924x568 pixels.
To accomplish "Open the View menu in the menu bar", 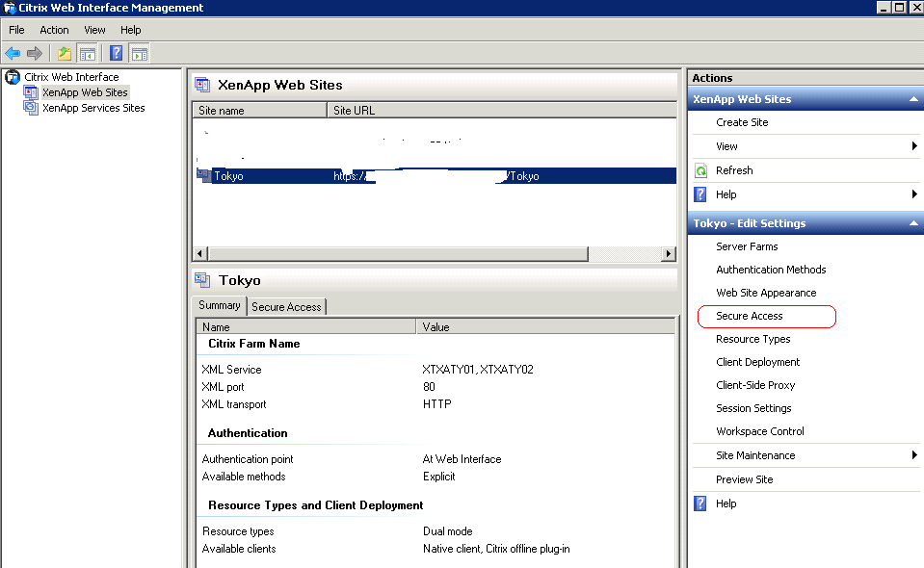I will [94, 30].
